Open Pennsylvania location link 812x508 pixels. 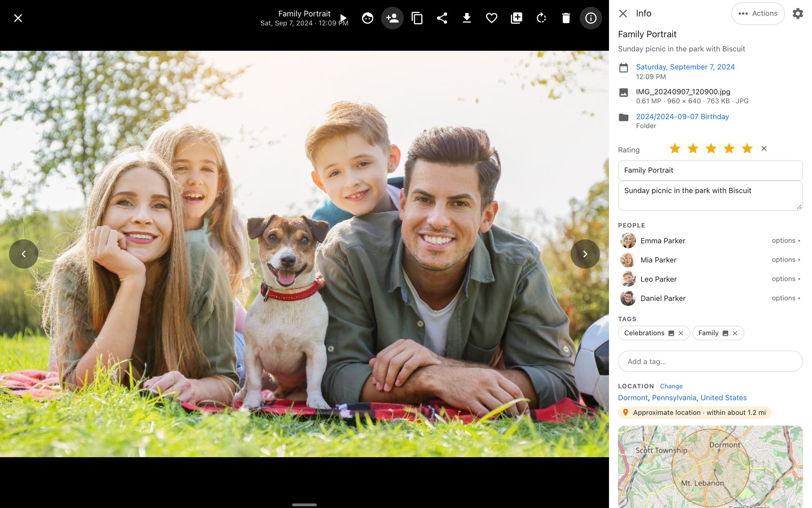[674, 398]
